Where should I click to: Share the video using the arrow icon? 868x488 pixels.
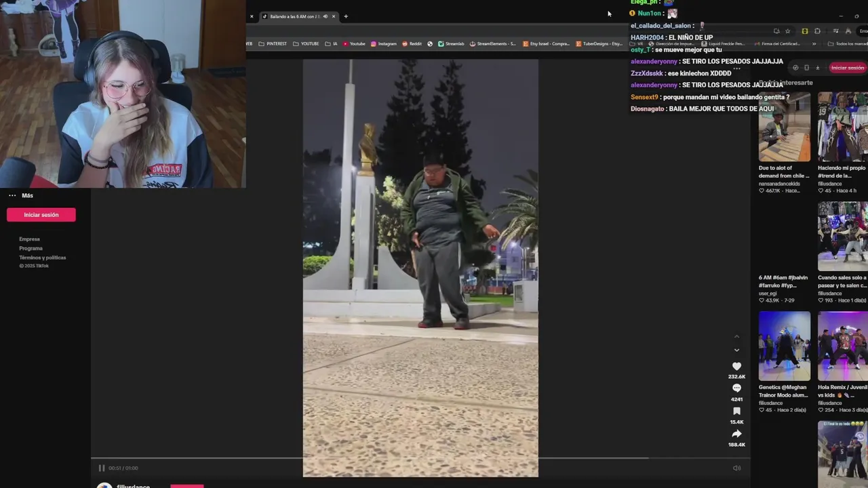point(736,434)
